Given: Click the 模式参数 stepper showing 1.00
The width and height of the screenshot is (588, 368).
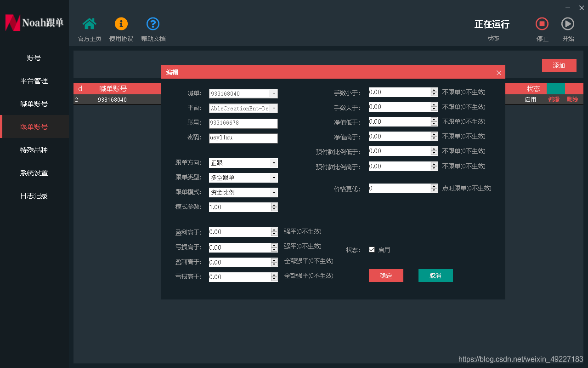Looking at the screenshot, I should 243,207.
